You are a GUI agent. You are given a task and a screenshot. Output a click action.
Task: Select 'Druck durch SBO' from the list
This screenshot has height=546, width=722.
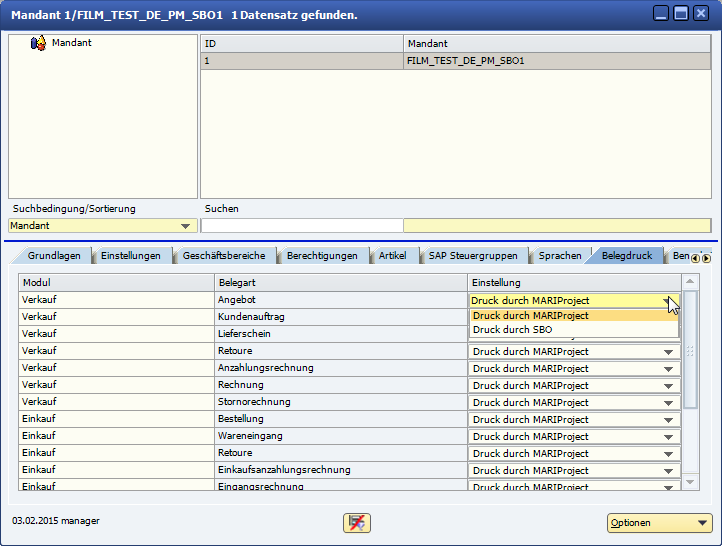[x=512, y=330]
